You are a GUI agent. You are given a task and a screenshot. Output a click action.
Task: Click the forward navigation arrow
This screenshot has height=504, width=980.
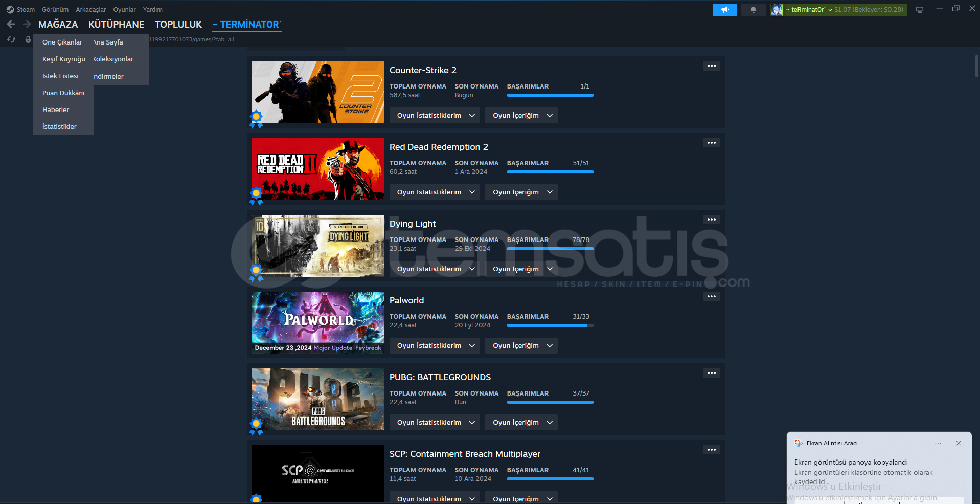click(27, 24)
